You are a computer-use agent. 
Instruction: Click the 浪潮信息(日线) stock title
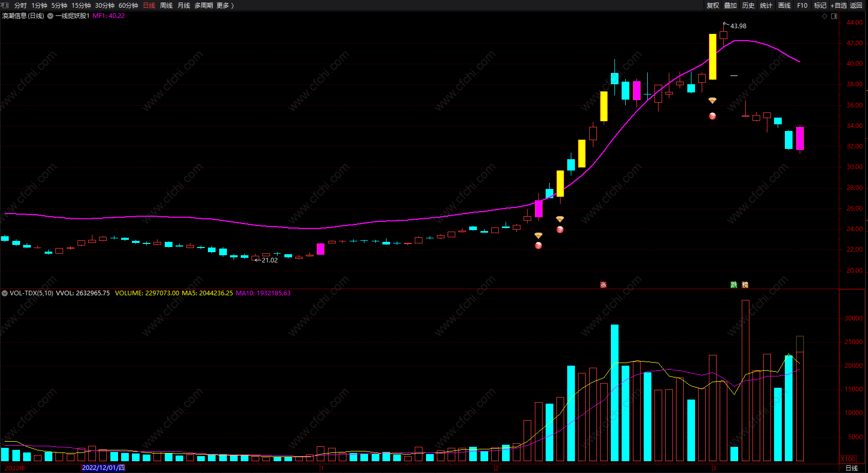[23, 16]
